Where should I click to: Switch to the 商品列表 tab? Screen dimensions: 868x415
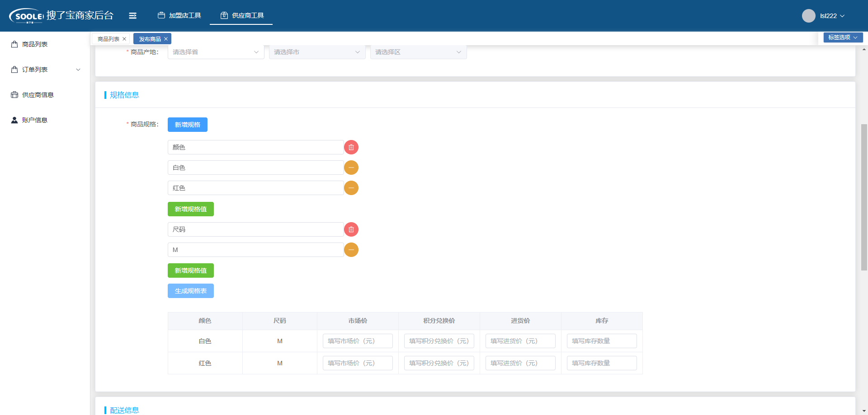(x=108, y=39)
